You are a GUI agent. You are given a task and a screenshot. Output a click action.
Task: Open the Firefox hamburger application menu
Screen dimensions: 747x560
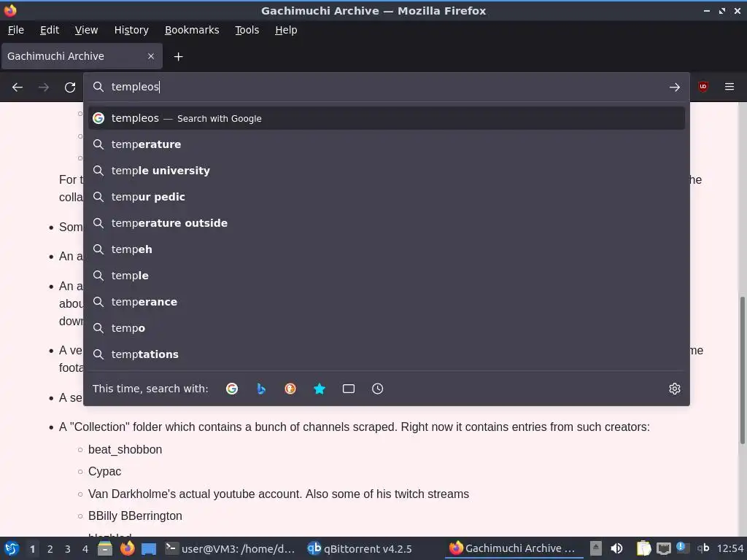point(729,87)
